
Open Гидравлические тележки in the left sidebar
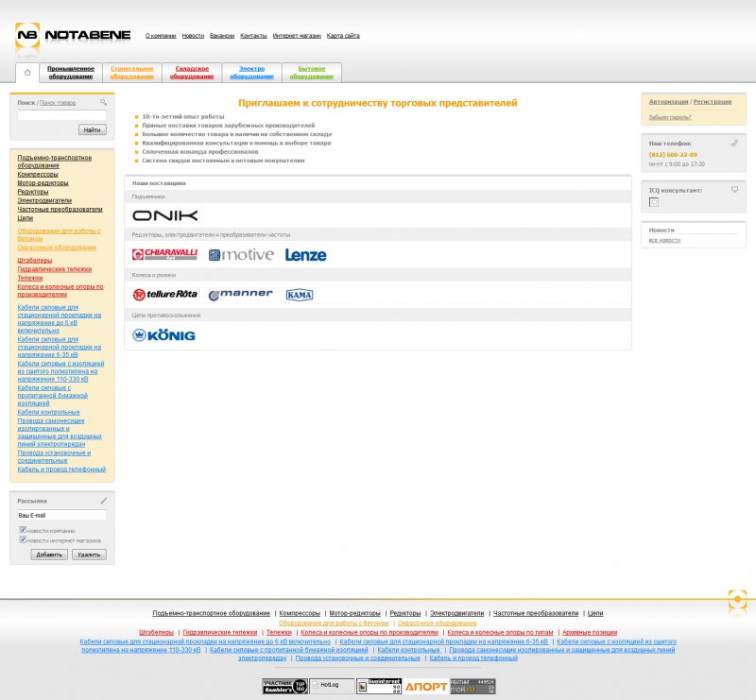55,269
